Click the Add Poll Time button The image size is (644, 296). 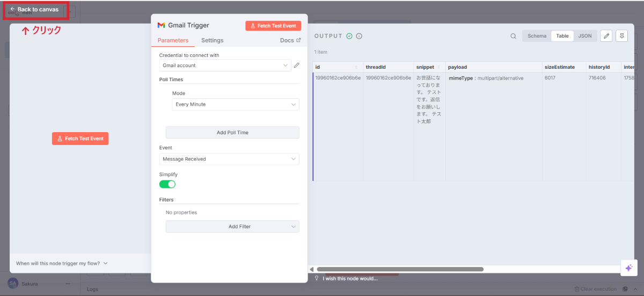coord(232,133)
